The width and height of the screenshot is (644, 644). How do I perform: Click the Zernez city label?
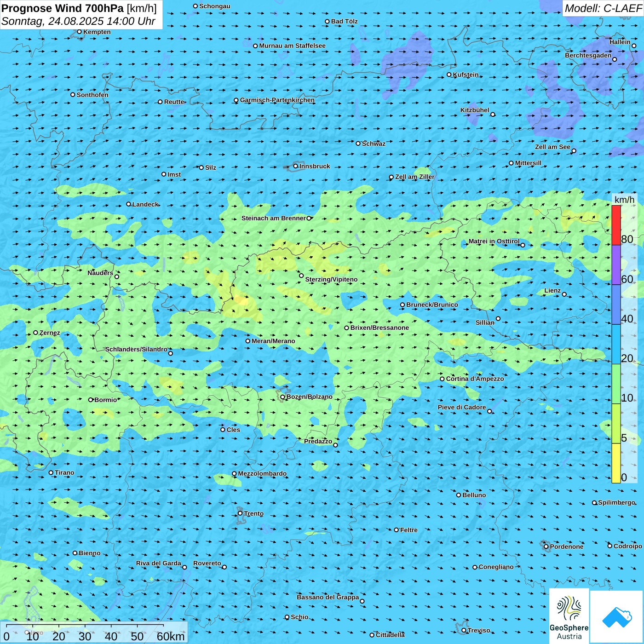pyautogui.click(x=50, y=333)
